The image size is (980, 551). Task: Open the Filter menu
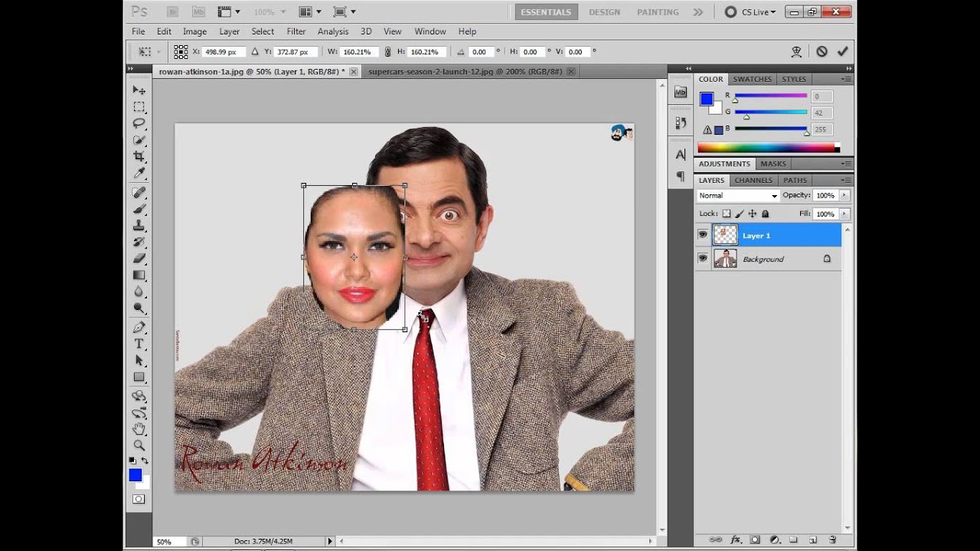[296, 31]
